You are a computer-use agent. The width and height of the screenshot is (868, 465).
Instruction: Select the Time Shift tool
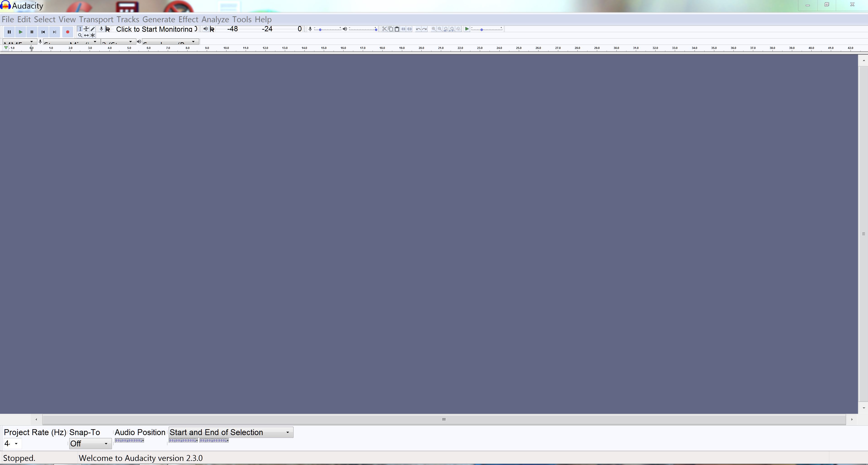point(86,35)
